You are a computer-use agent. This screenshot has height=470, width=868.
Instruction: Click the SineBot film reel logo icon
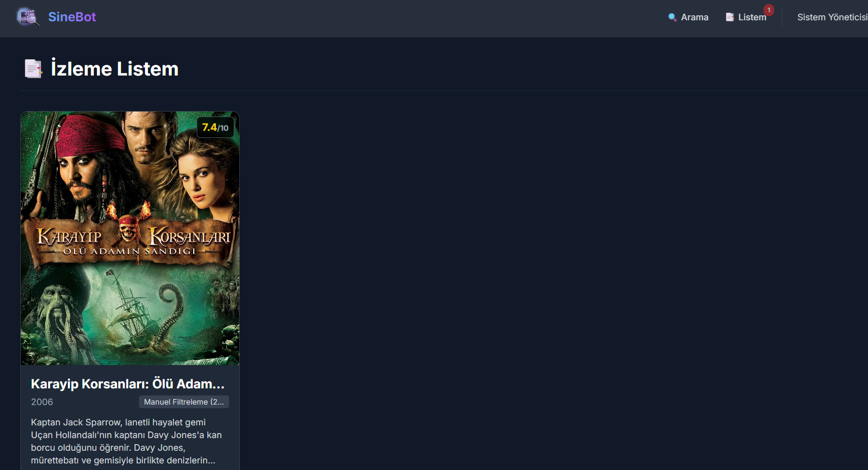27,17
